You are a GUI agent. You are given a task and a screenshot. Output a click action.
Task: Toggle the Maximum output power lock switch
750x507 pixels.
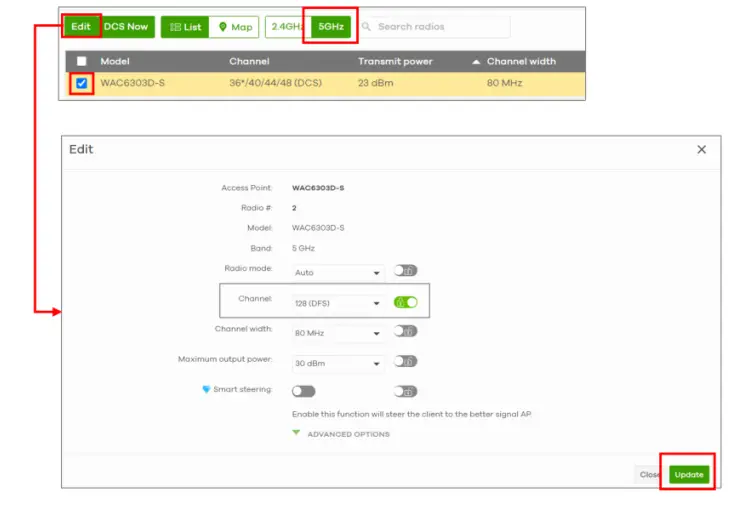[x=406, y=362]
